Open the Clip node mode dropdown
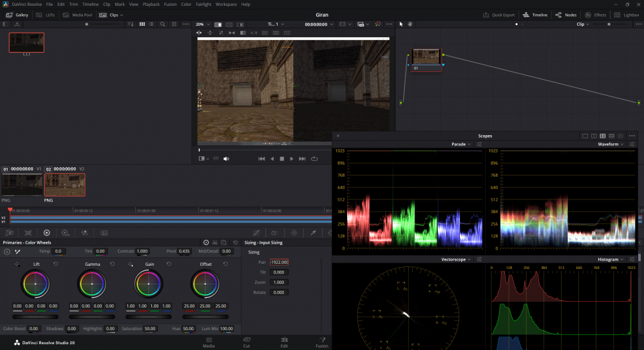 click(x=582, y=24)
